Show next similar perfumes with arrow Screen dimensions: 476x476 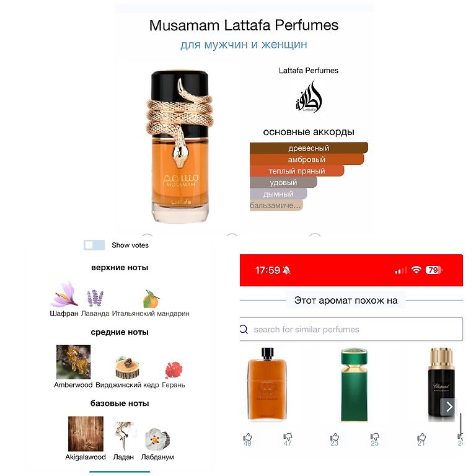449,407
